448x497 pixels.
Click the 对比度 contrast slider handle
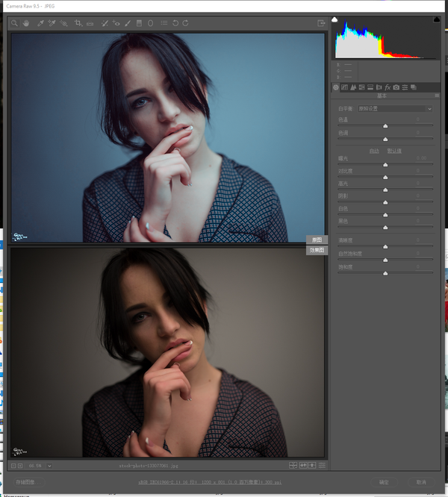(x=385, y=177)
